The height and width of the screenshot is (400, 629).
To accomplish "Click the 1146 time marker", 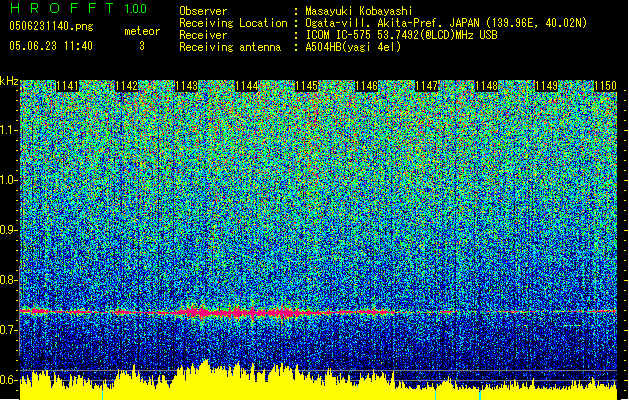I will pyautogui.click(x=366, y=86).
